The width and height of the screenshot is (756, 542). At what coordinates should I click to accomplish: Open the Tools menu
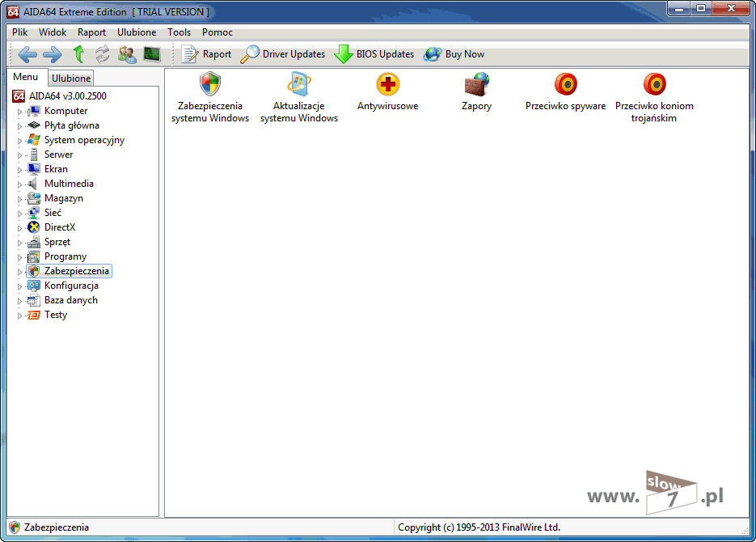(179, 32)
